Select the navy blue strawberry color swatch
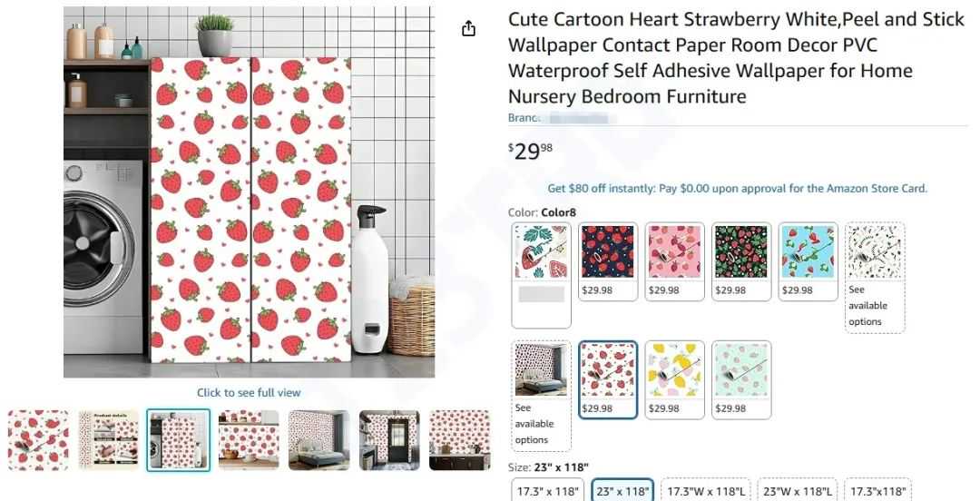The width and height of the screenshot is (980, 501). (x=607, y=261)
